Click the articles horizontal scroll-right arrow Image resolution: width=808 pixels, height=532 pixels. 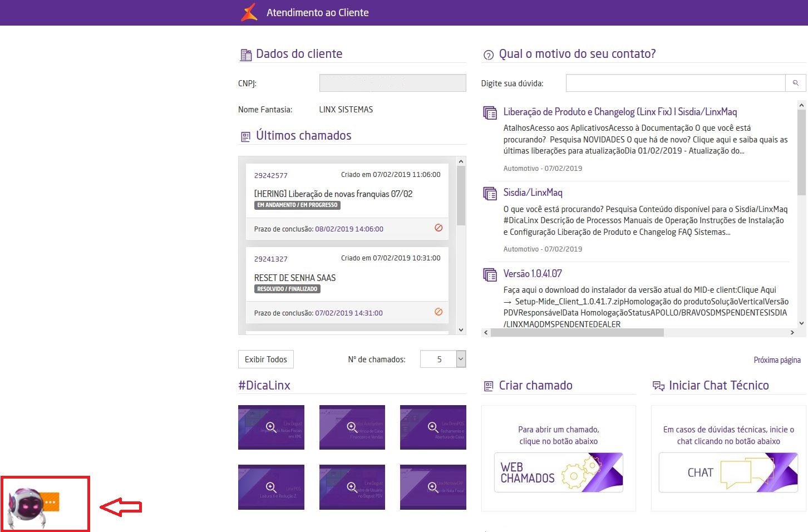coord(792,333)
